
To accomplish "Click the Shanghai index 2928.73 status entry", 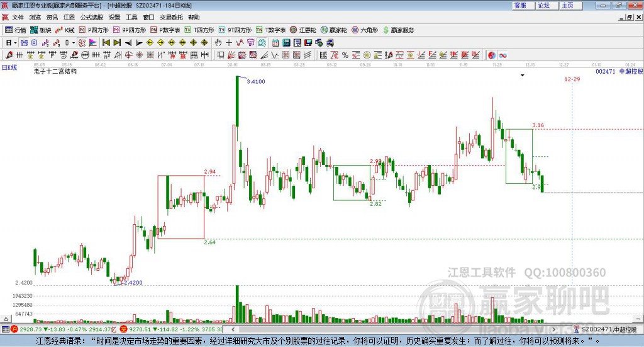I will click(65, 329).
